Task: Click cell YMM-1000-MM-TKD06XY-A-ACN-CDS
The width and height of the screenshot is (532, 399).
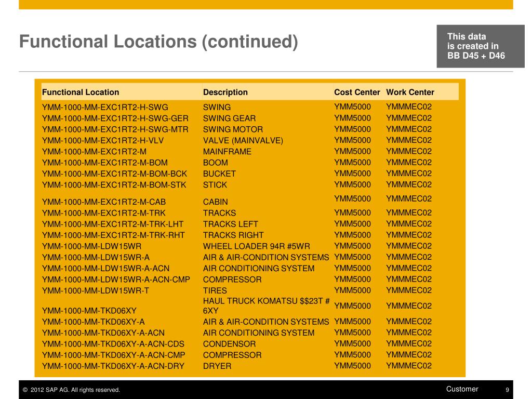Action: (113, 344)
